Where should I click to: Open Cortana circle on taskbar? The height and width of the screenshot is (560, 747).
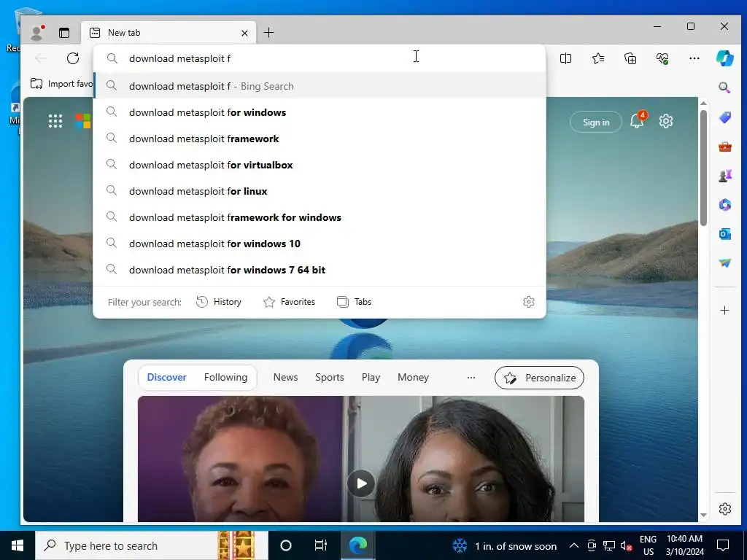pos(286,545)
